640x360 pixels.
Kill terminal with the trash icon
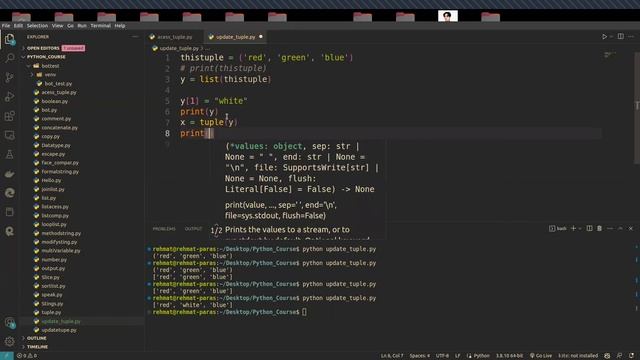(x=599, y=229)
